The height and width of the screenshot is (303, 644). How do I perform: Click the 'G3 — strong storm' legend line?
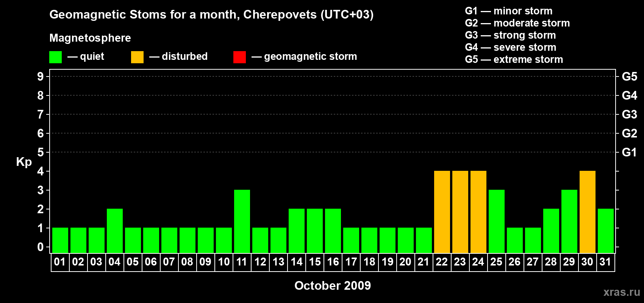pos(510,35)
